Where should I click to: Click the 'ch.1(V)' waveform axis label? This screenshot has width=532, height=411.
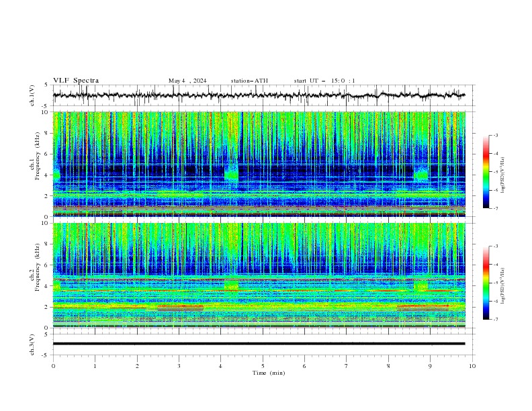click(x=32, y=95)
